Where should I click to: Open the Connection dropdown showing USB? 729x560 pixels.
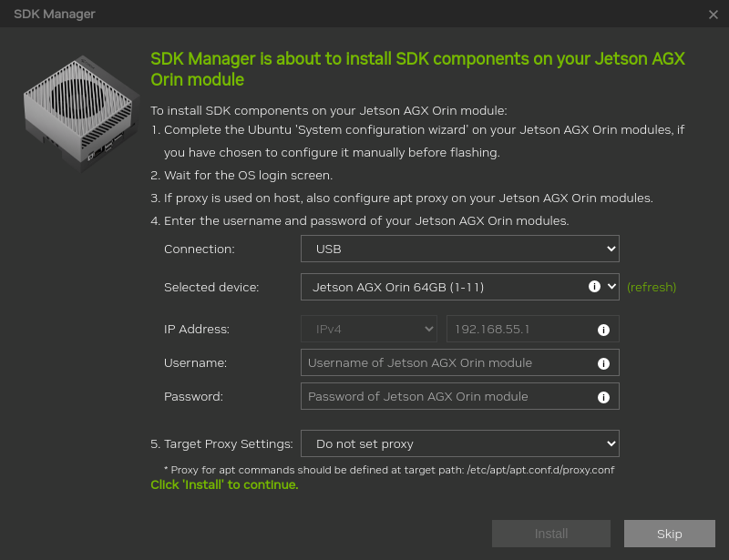coord(459,248)
